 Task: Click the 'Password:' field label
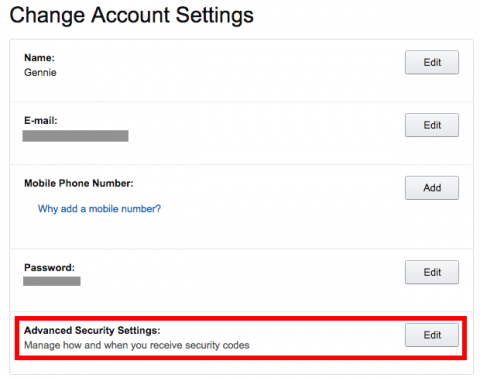point(49,267)
